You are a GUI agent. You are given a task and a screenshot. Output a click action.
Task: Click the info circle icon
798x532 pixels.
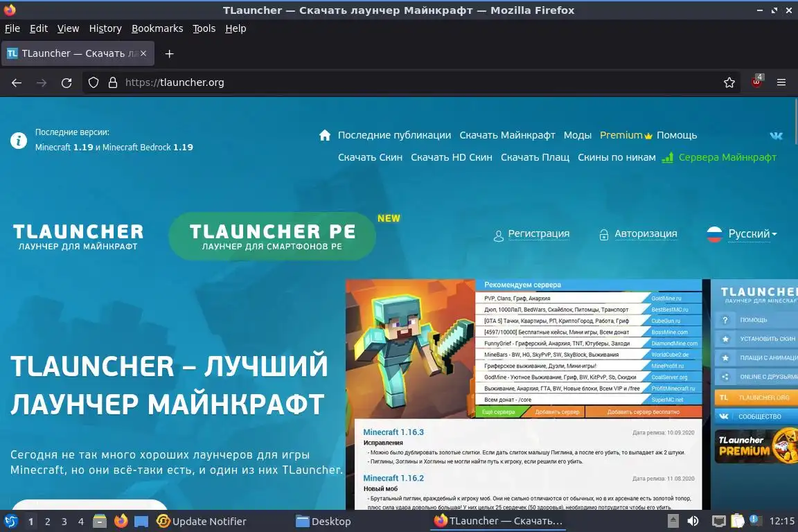click(x=19, y=140)
